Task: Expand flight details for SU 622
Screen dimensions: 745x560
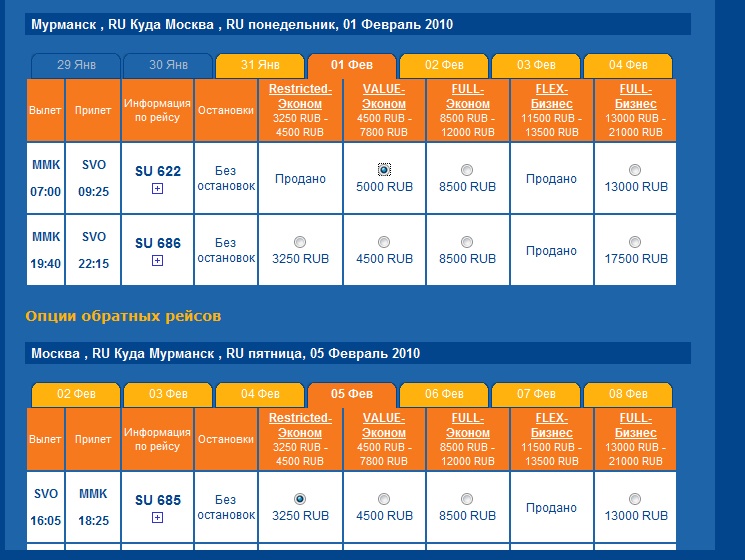Action: pos(157,189)
